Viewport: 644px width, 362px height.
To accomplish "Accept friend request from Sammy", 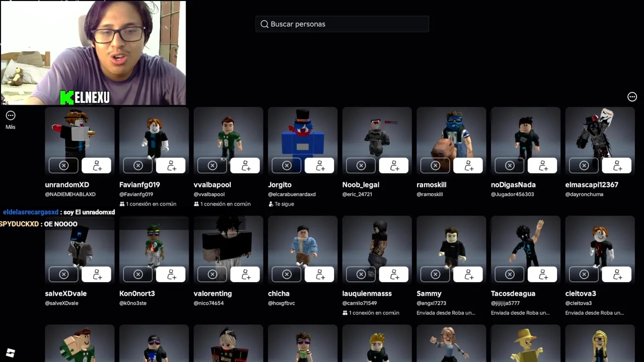I will coord(469,275).
